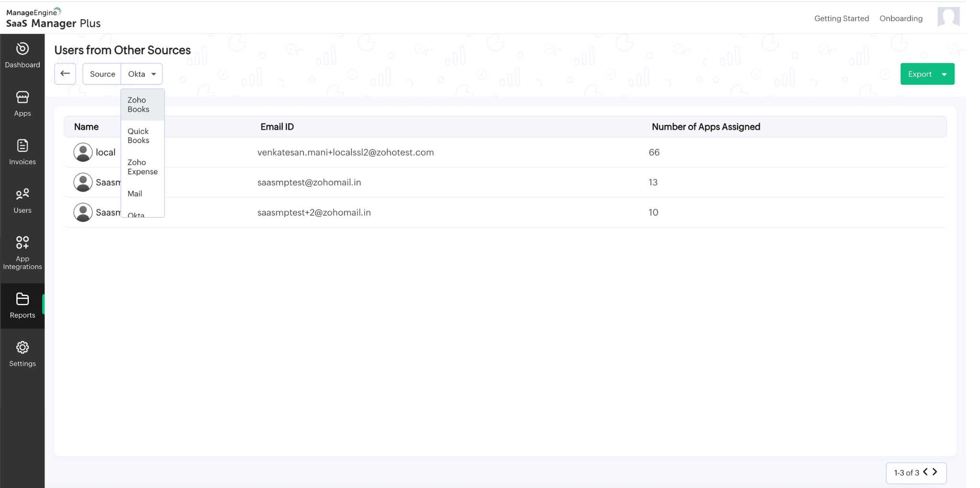Open the Onboarding link
Screen dimensions: 980x488
point(901,18)
